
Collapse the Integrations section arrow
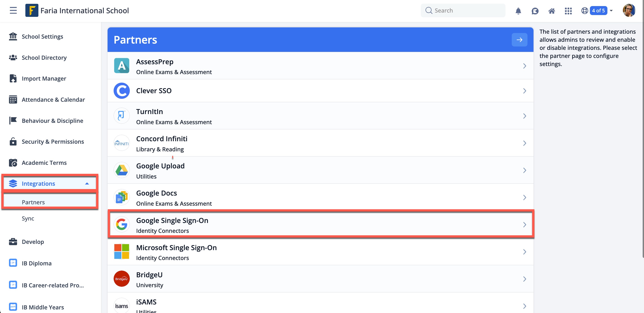(x=87, y=183)
